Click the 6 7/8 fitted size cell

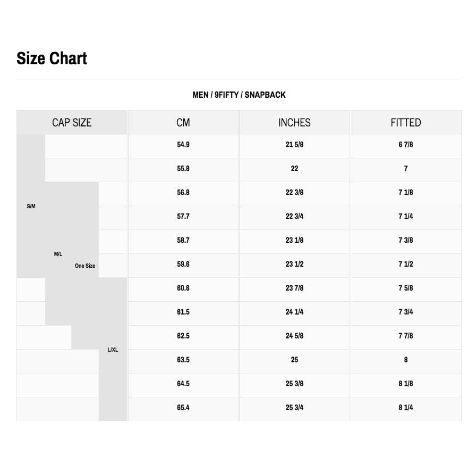pos(405,144)
